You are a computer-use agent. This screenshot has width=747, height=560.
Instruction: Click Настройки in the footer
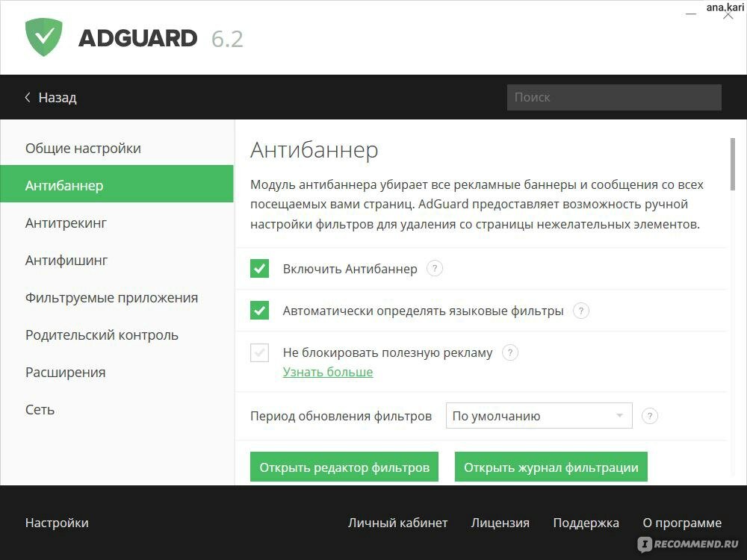[57, 523]
